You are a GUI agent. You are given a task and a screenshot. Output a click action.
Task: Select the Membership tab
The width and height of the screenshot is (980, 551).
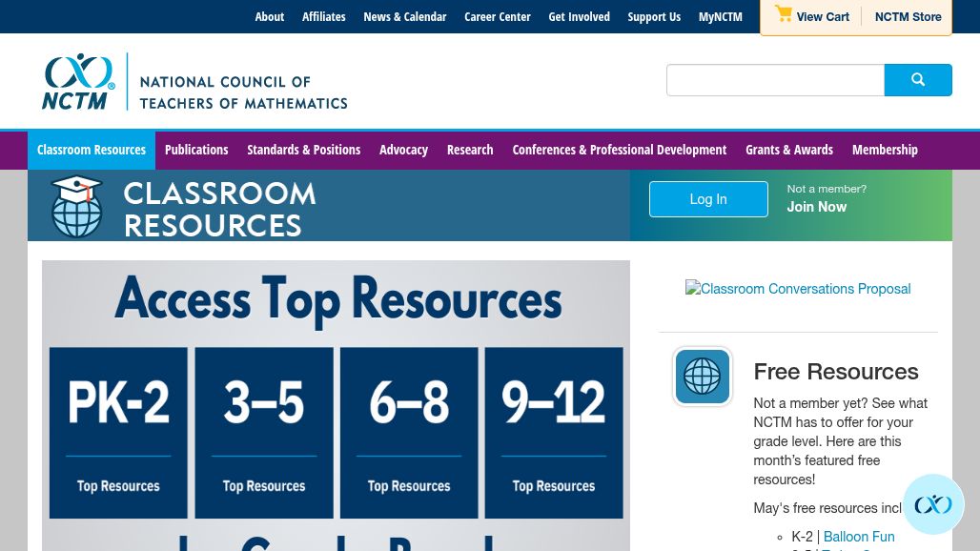(885, 150)
